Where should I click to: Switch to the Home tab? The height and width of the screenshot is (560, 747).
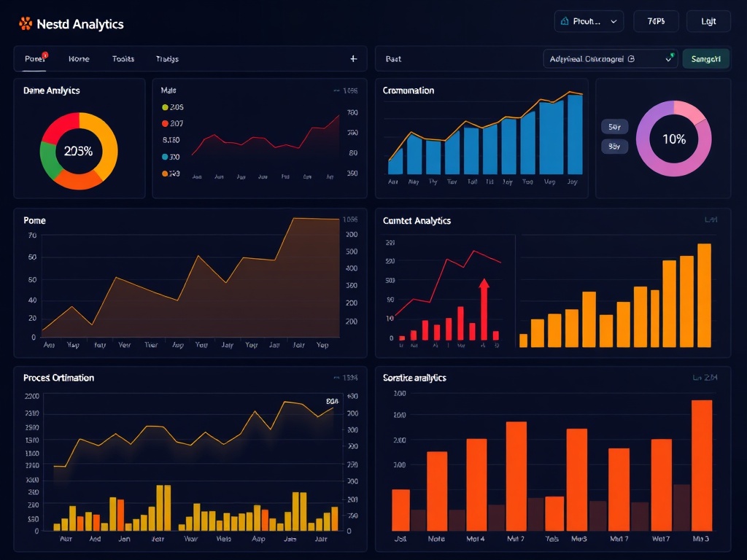pyautogui.click(x=79, y=59)
